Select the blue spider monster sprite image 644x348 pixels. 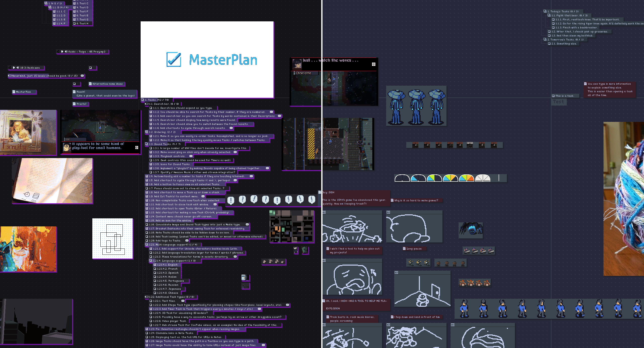coord(471,230)
